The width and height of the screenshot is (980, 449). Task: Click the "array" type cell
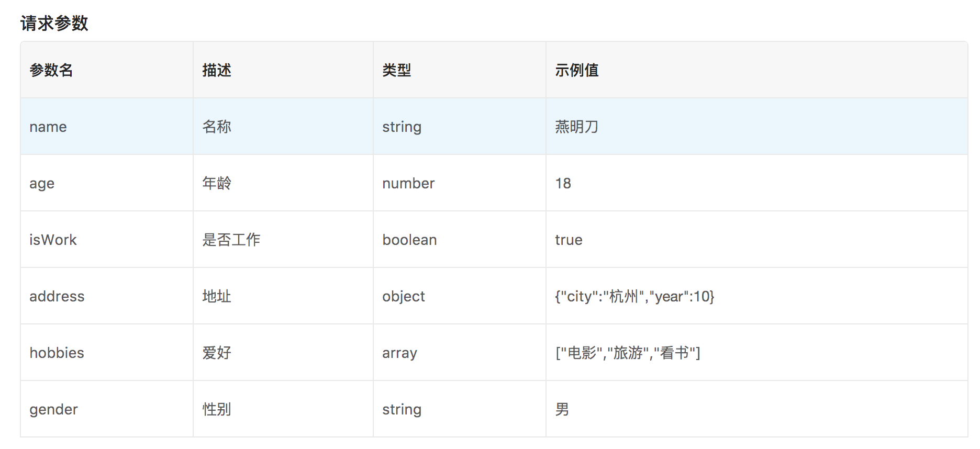click(399, 353)
